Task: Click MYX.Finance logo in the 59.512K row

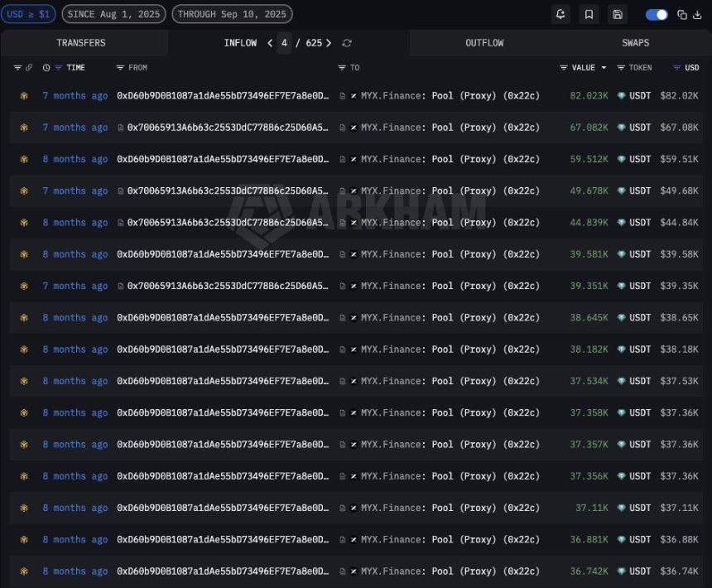Action: pos(354,159)
